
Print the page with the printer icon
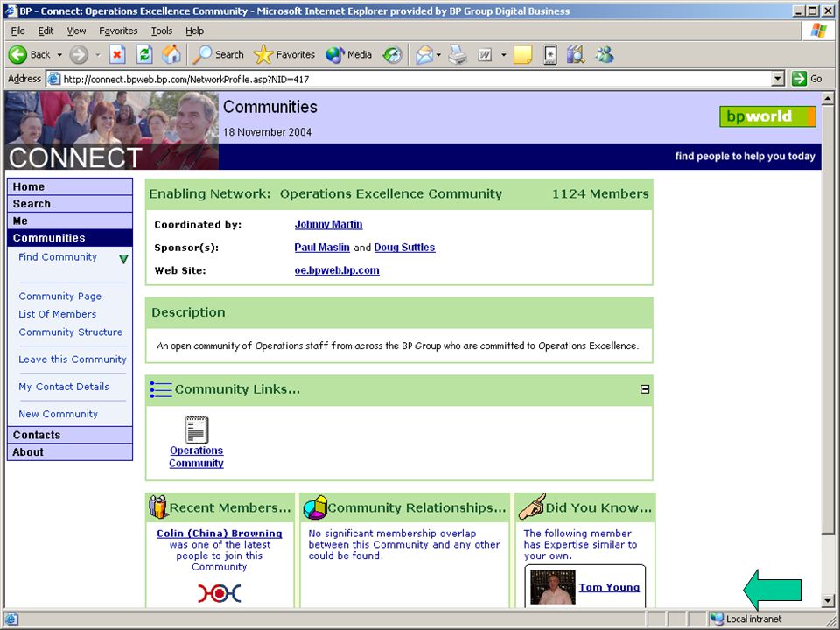pos(458,54)
